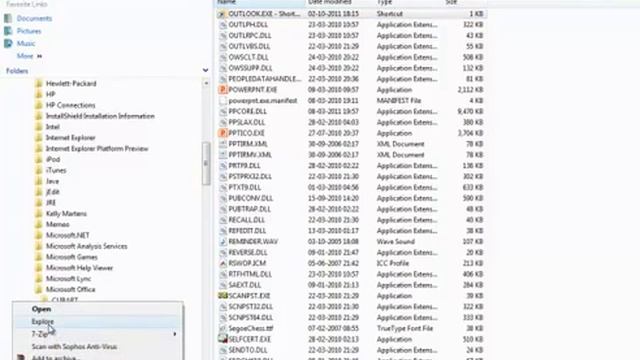Select file RECALL.DLL

pyautogui.click(x=247, y=220)
